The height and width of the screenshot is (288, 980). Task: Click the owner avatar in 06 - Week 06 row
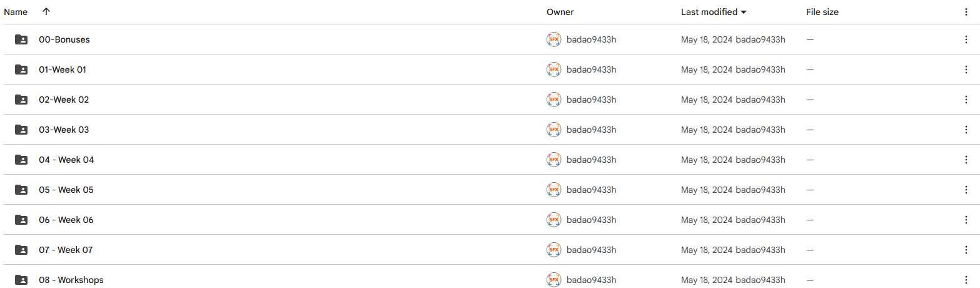point(553,220)
